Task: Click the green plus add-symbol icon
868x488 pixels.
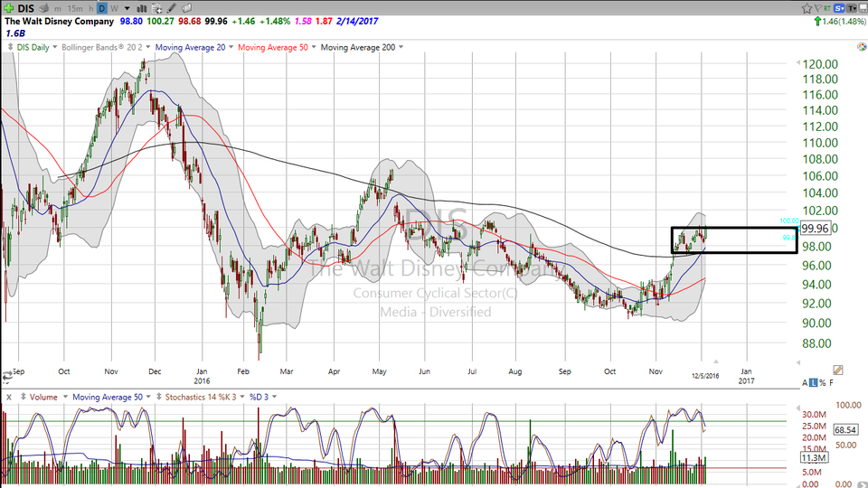Action: (9, 8)
